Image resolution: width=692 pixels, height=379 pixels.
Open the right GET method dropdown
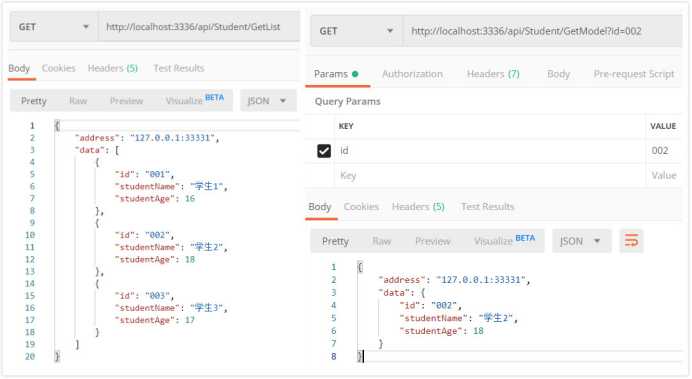[x=357, y=31]
